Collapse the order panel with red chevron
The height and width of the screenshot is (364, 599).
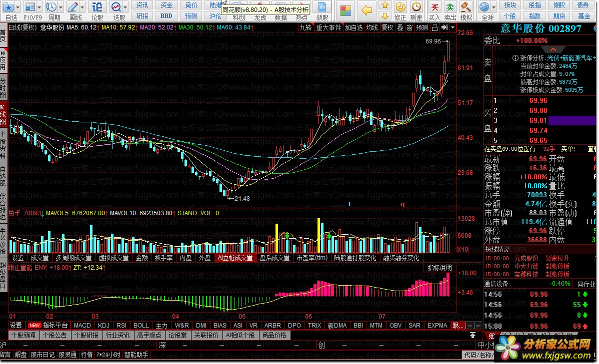point(553,49)
